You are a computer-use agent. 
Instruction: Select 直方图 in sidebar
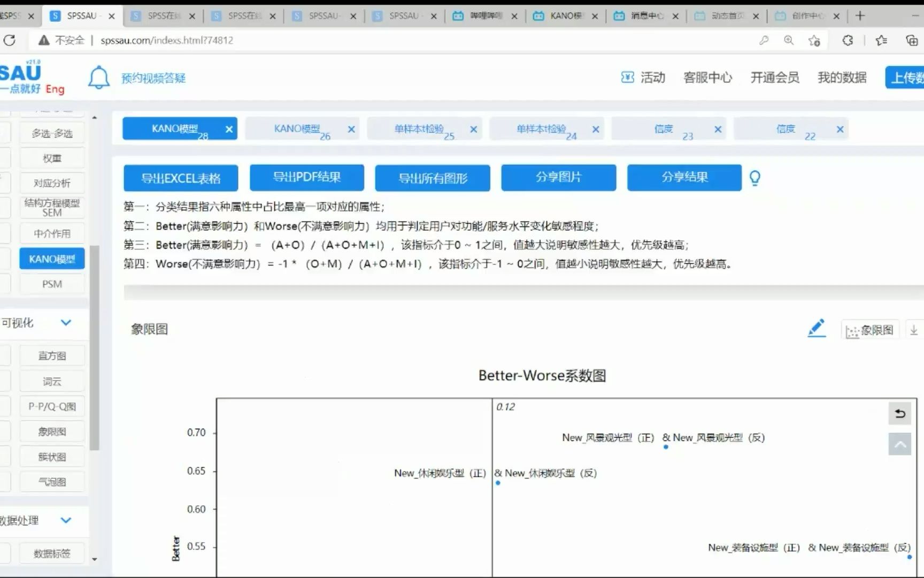(52, 356)
